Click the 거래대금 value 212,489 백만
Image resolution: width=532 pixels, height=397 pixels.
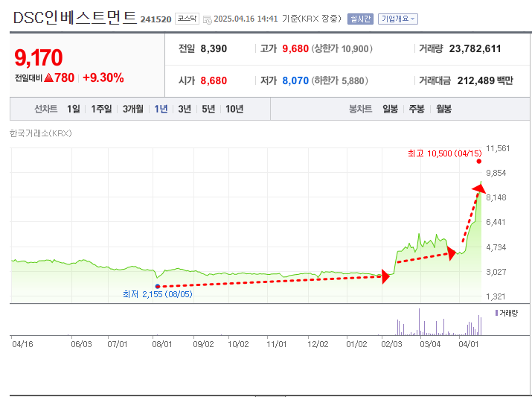pos(485,81)
